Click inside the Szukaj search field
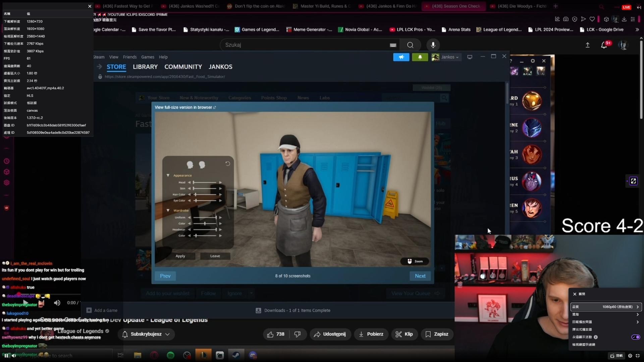The image size is (644, 362). coord(302,45)
